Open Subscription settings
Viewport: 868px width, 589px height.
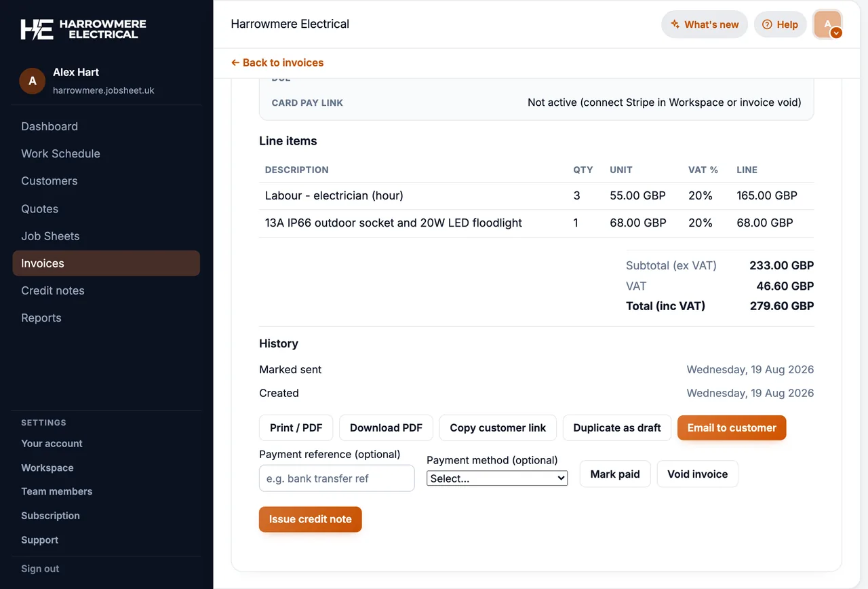[x=50, y=516]
